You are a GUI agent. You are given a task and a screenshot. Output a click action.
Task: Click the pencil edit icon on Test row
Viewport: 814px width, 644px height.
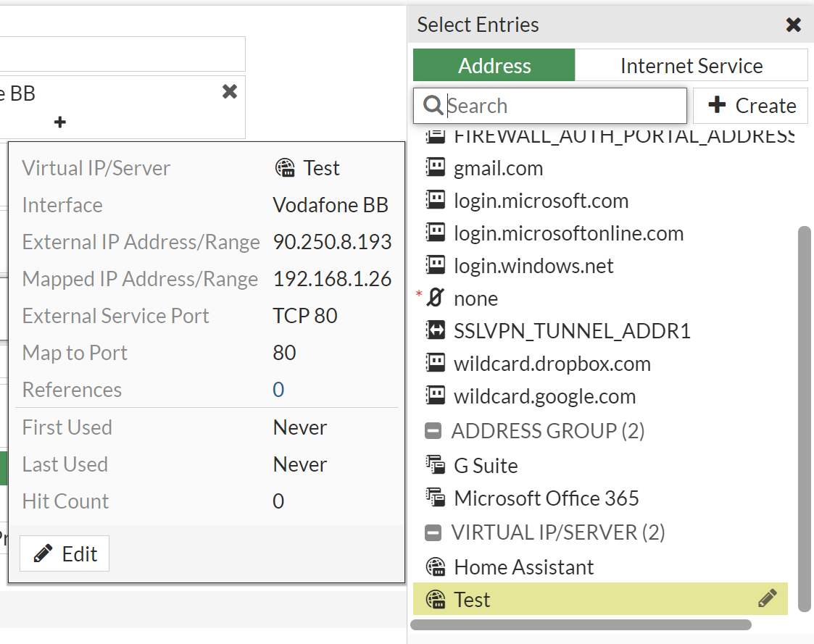click(x=767, y=598)
